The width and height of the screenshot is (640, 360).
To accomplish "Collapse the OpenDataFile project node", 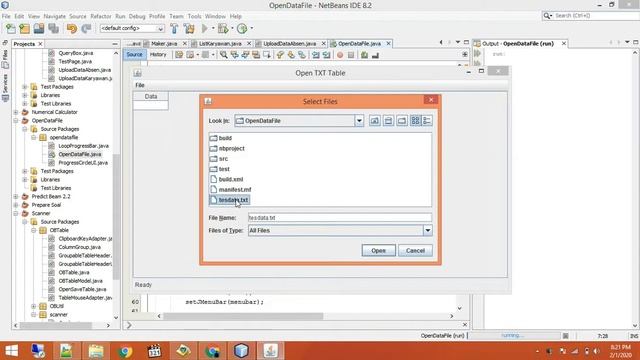I will pos(16,120).
